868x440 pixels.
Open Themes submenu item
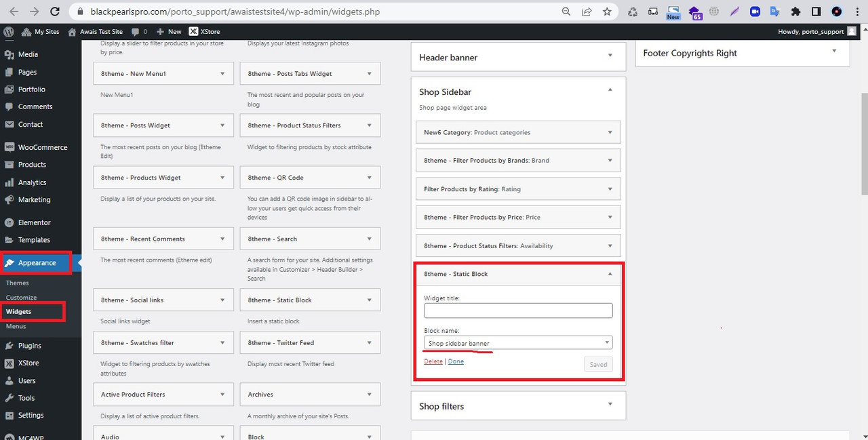[x=18, y=283]
